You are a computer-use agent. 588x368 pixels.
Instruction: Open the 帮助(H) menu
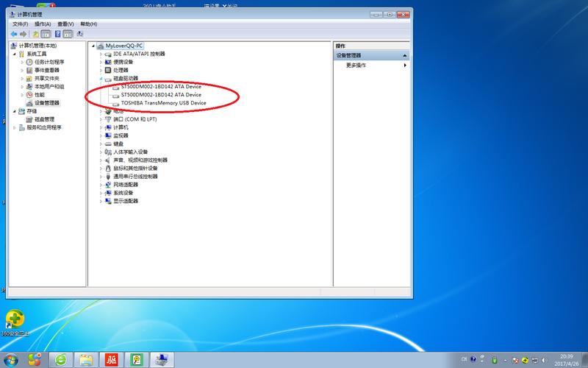89,24
